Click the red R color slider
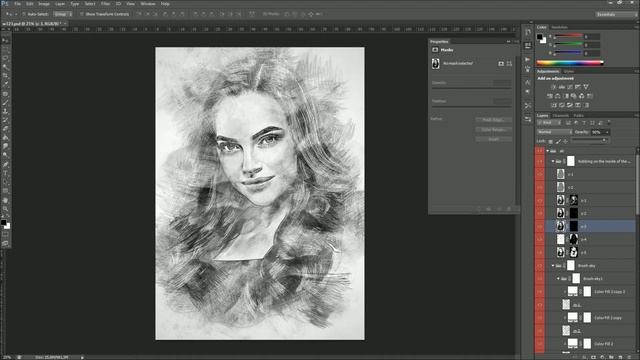The image size is (640, 360). 568,37
